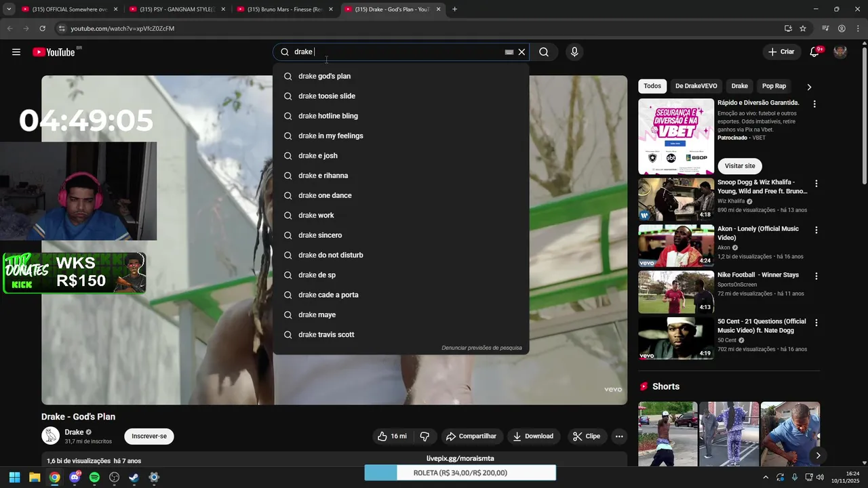Viewport: 868px width, 488px height.
Task: Share the video with Compartilhar
Action: pos(471,436)
